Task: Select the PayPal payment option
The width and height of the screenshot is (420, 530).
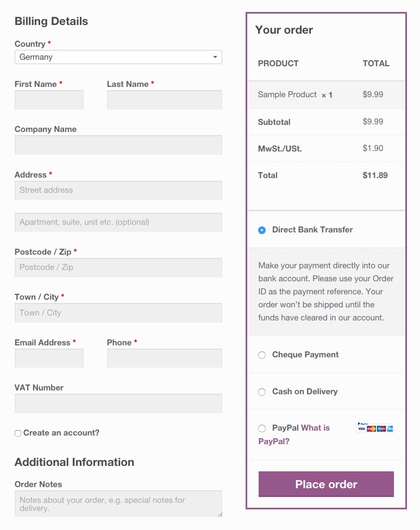Action: 262,428
